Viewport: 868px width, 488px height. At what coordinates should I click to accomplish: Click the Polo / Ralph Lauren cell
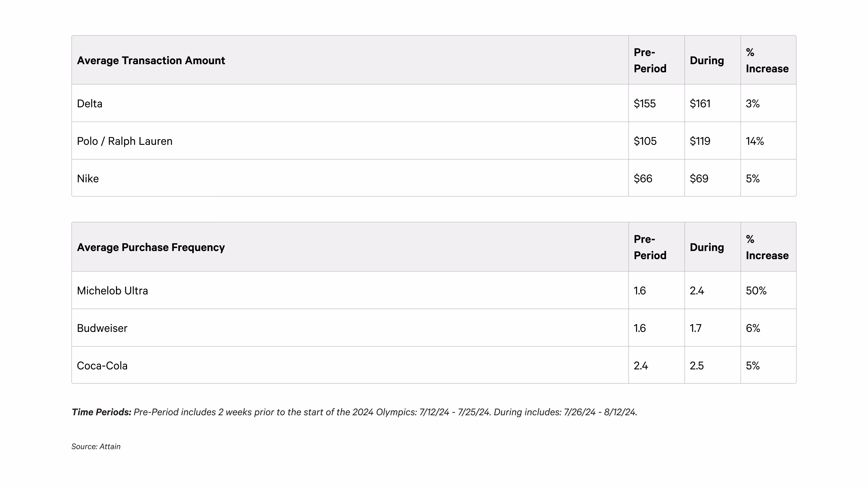[125, 141]
